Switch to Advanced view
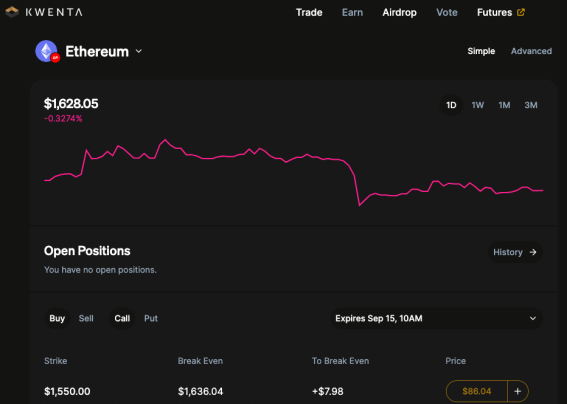 coord(531,51)
